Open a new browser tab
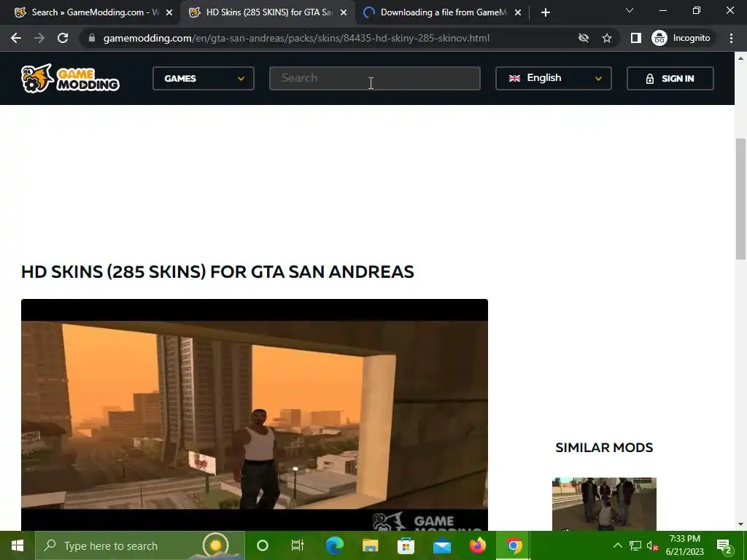The image size is (747, 560). [546, 12]
